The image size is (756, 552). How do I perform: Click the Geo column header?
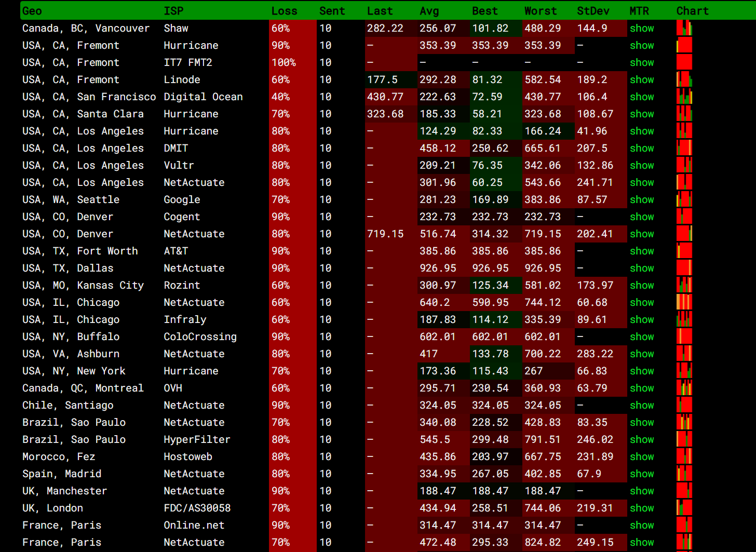click(x=32, y=11)
